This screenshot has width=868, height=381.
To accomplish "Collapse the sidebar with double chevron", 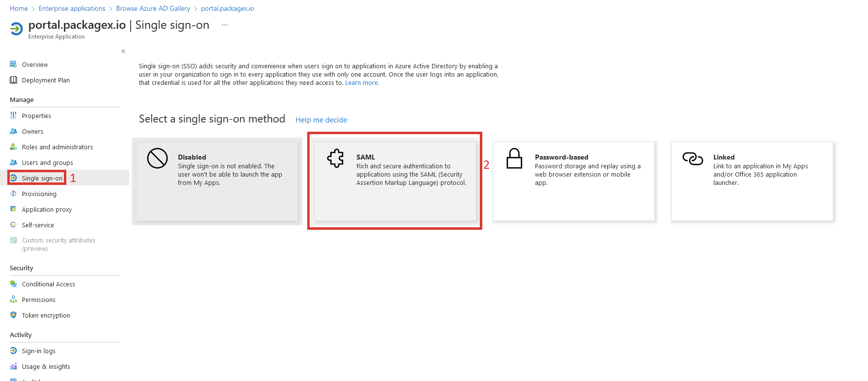I will click(123, 51).
